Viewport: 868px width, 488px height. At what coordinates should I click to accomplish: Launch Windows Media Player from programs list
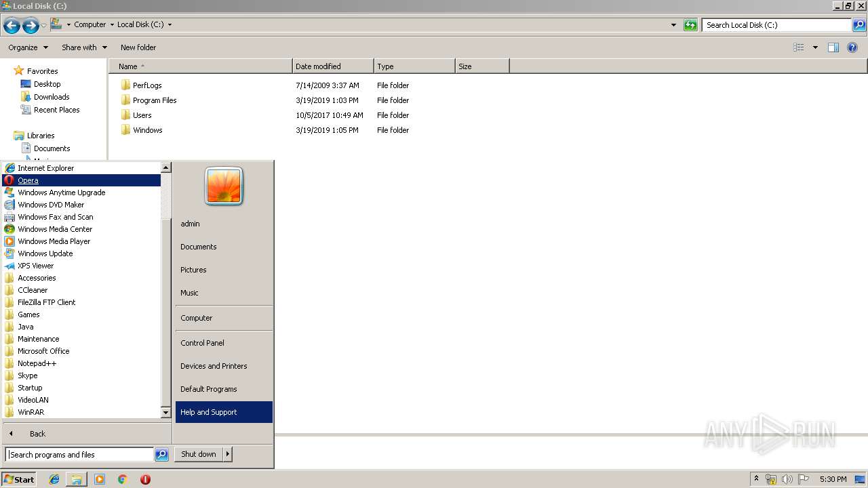(x=81, y=241)
